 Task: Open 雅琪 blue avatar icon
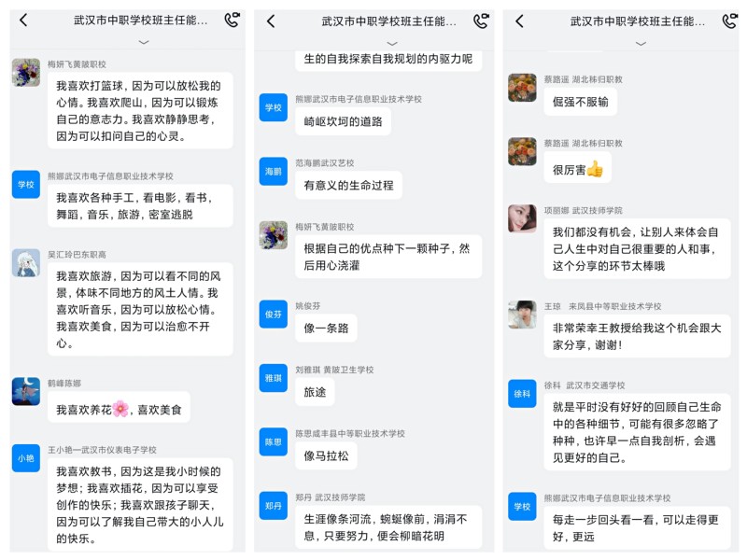coord(274,378)
